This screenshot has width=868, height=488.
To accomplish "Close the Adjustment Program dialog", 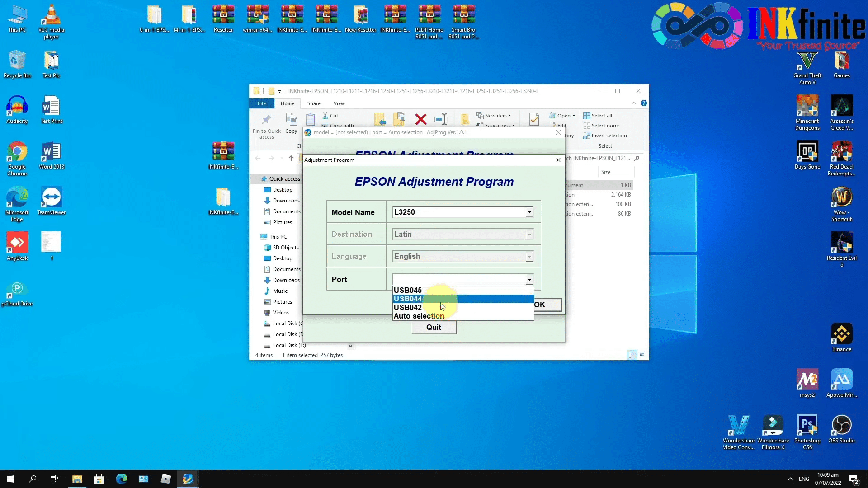I will pyautogui.click(x=558, y=160).
